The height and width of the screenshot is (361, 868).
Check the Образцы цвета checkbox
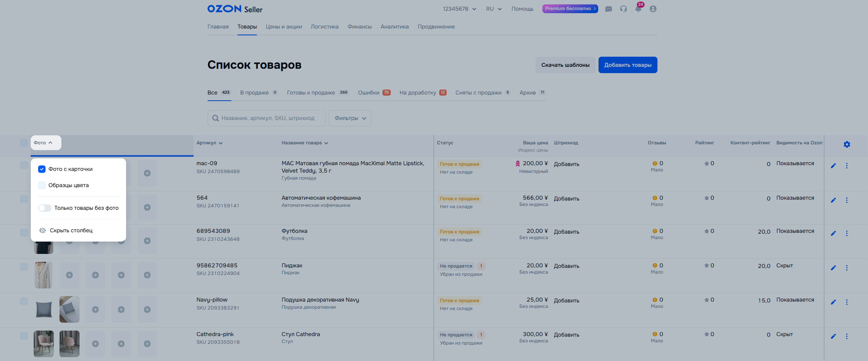pos(42,185)
